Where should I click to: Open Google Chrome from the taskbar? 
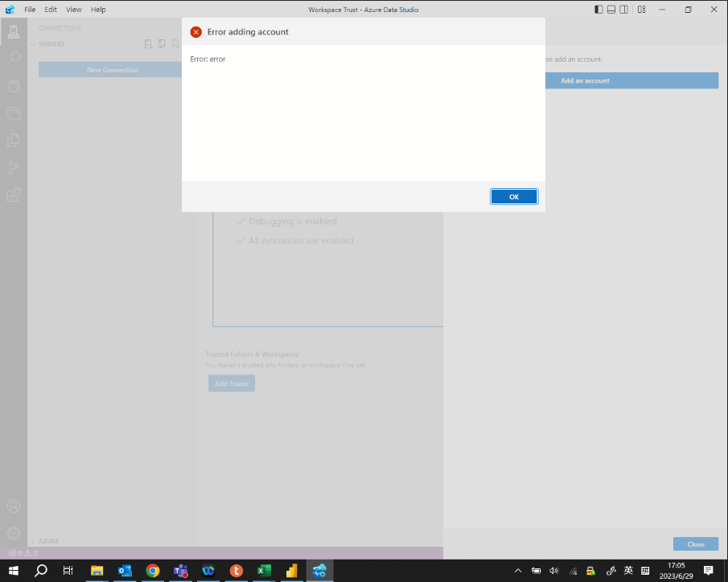[152, 571]
